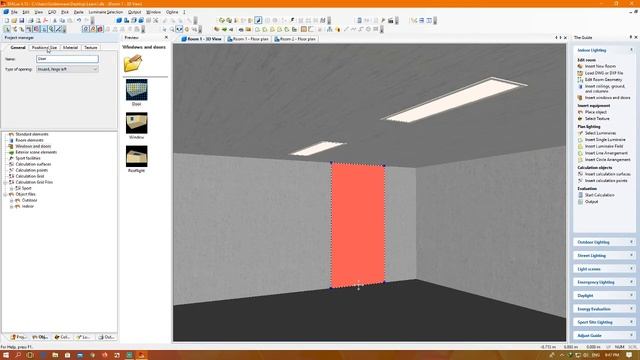This screenshot has width=640, height=360.
Task: Open the Door thumbnail in Preview
Action: [136, 90]
